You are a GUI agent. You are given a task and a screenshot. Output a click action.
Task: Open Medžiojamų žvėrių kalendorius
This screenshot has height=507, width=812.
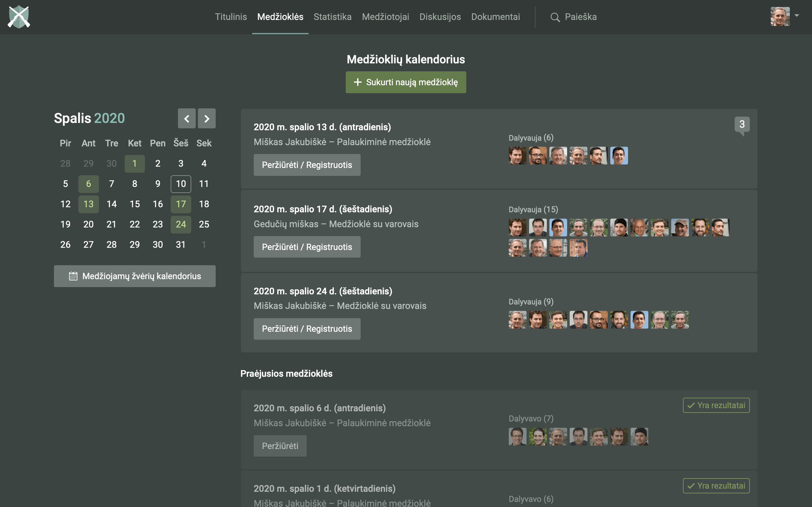pos(134,276)
